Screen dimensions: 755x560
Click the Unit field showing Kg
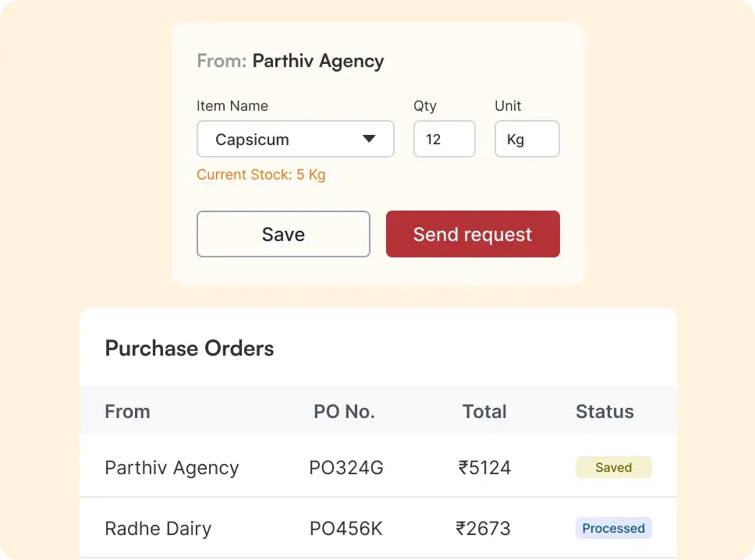526,139
